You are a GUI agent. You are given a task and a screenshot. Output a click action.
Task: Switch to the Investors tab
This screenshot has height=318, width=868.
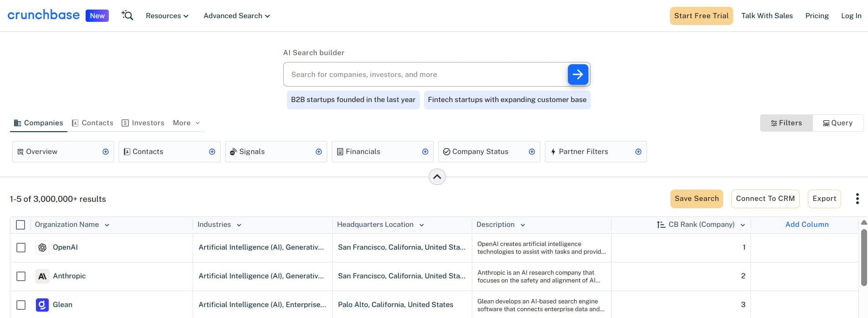143,123
